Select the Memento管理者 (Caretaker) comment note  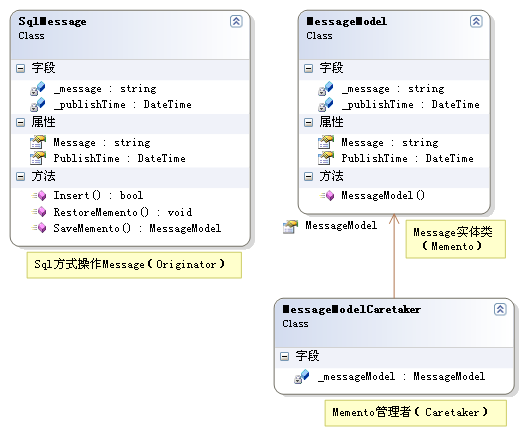coord(416,413)
